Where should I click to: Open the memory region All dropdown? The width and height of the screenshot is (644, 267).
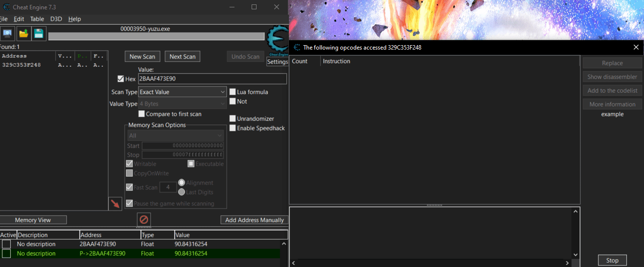coord(176,135)
